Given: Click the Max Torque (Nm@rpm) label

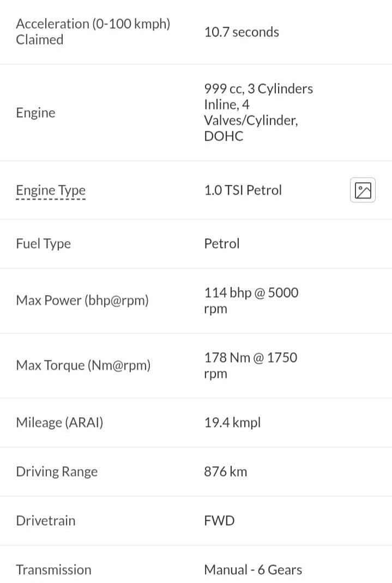Looking at the screenshot, I should (83, 365).
